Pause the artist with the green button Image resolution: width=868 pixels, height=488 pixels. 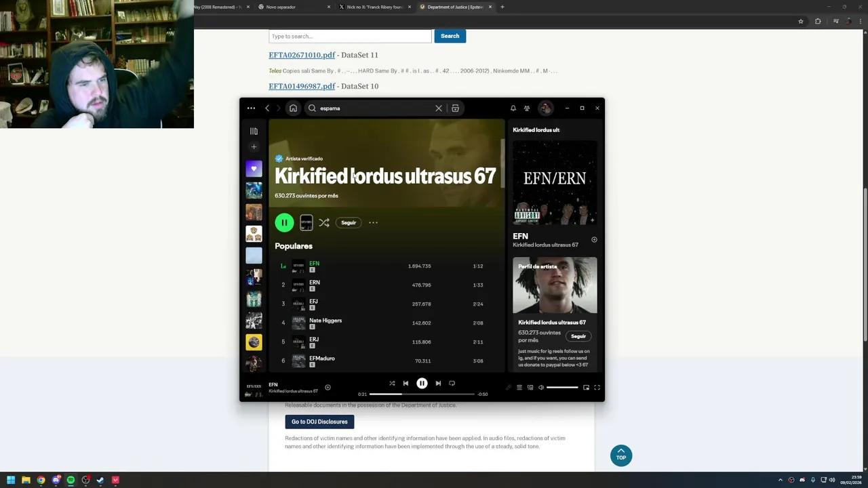pos(284,222)
